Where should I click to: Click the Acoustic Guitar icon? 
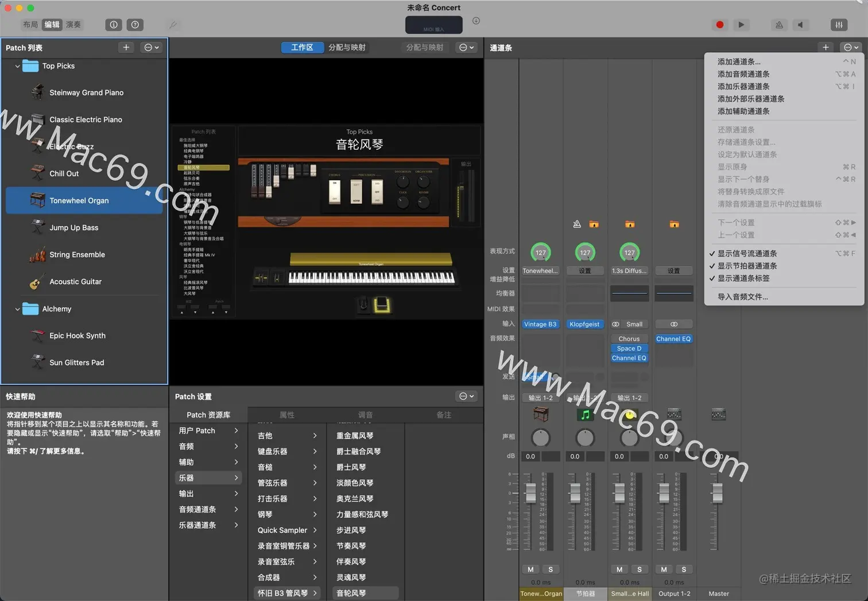tap(37, 281)
